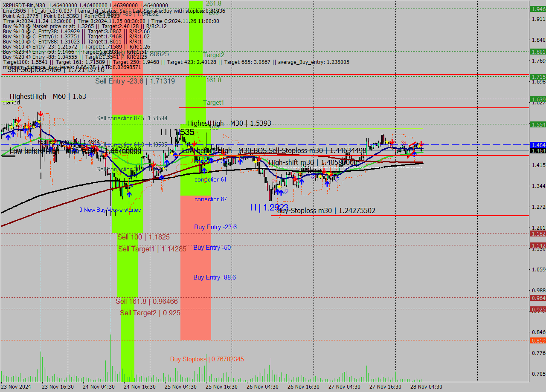Select the 0.964 red price tag
The image size is (546, 392).
(x=538, y=298)
